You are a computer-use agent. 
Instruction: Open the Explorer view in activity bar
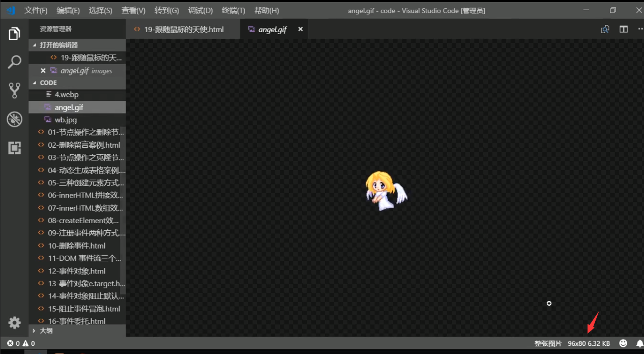14,34
